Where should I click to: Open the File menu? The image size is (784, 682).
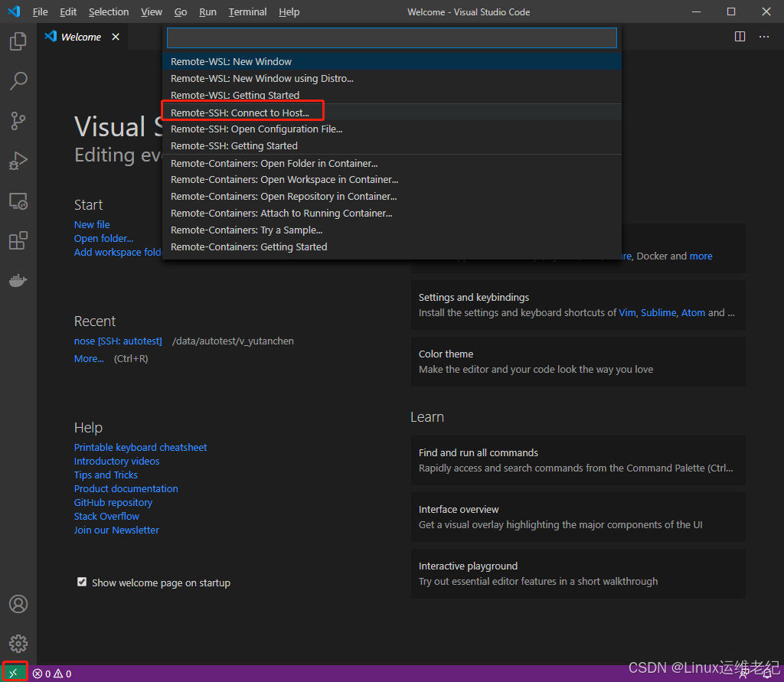click(x=40, y=11)
